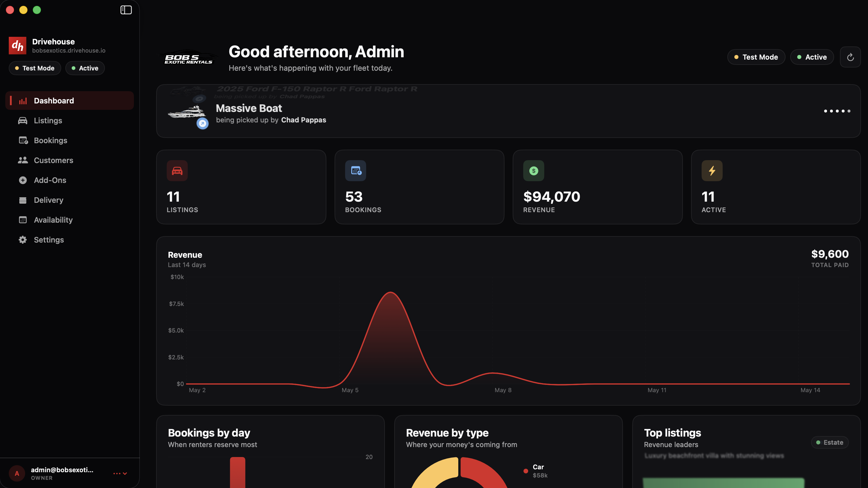Click the blue pickup arrow badge

coord(202,124)
